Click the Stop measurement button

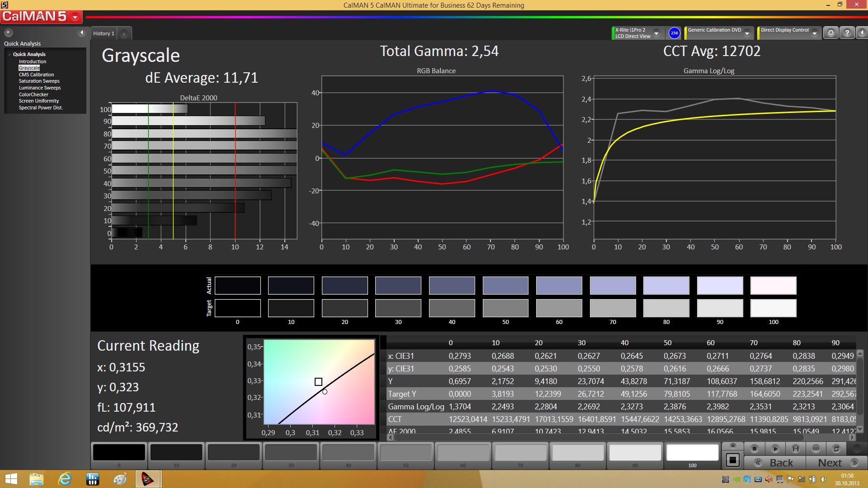[x=754, y=449]
